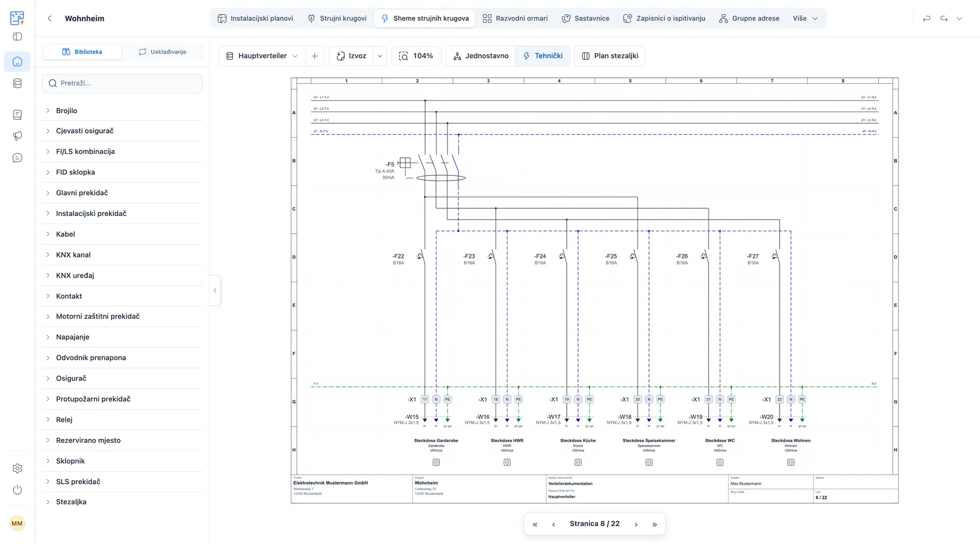
Task: Click the undo arrow icon
Action: pyautogui.click(x=927, y=18)
